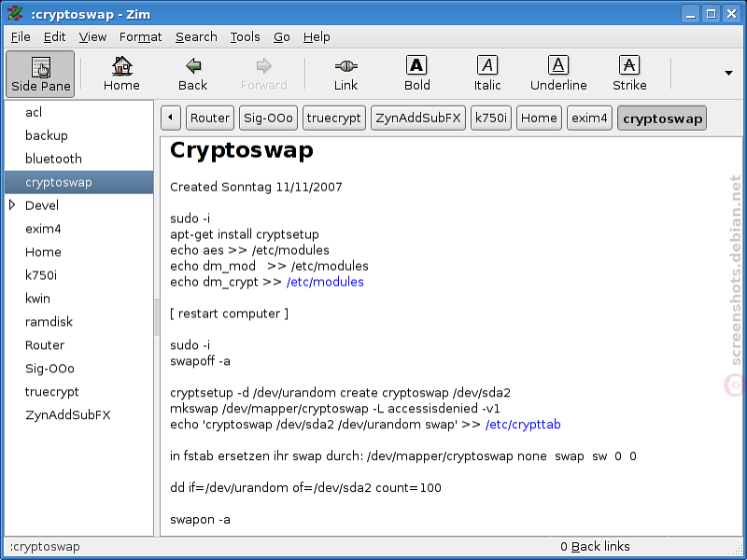The width and height of the screenshot is (747, 560).
Task: Insert a Link using toolbar icon
Action: pos(345,74)
